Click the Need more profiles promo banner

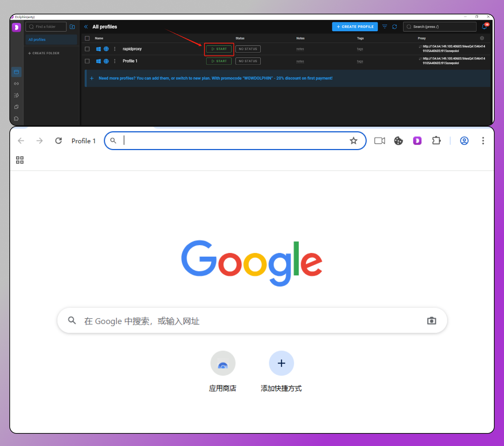[287, 78]
